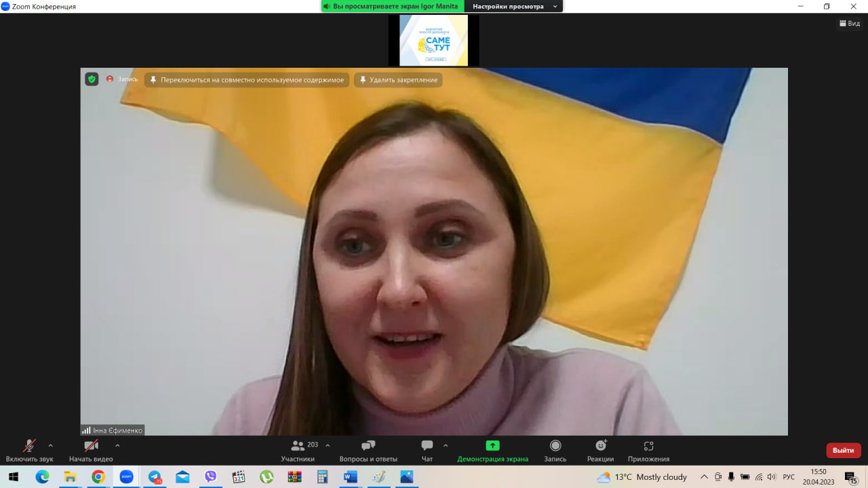Select the САМЕ ТУТ shared screen thumbnail
Screen dimensions: 868x488
tap(434, 41)
